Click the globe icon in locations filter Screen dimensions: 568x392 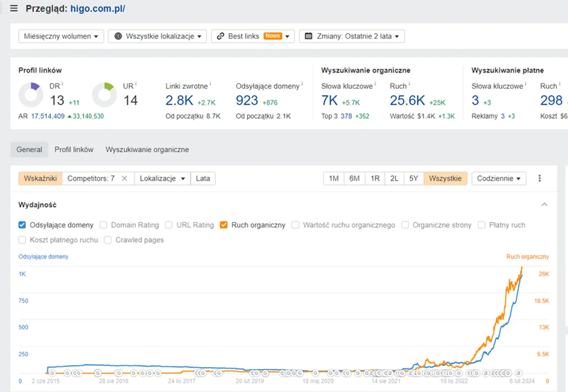(118, 36)
